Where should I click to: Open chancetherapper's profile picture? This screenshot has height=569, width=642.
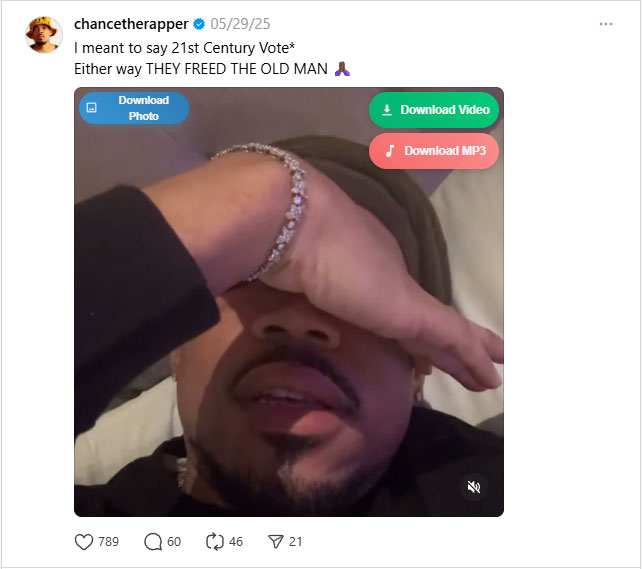44,35
